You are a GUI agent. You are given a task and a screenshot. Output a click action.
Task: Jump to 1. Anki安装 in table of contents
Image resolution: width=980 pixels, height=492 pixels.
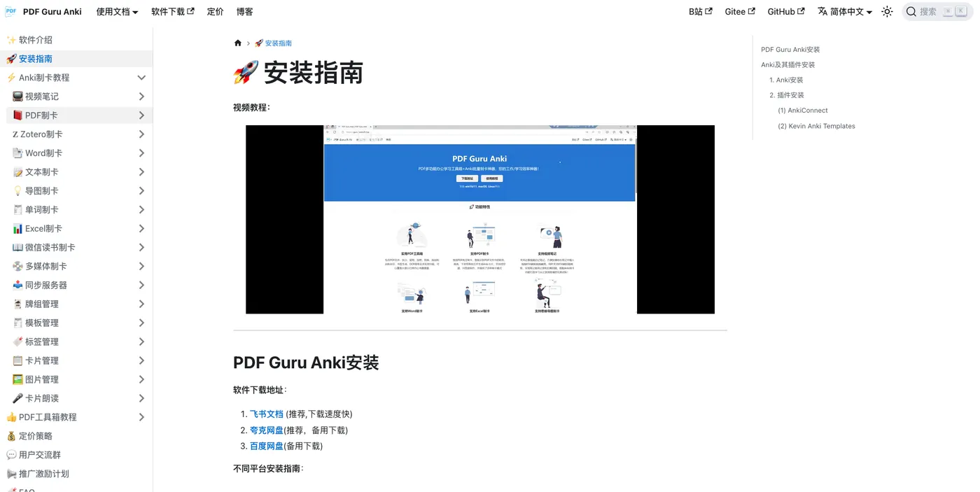tap(786, 80)
